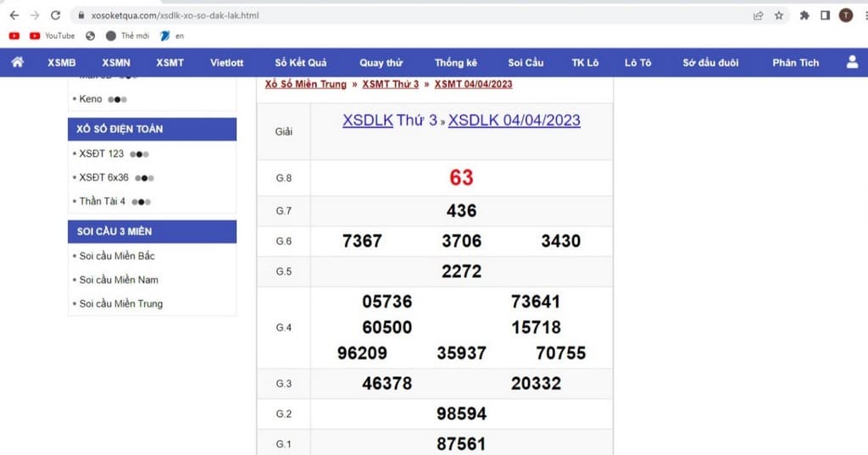Click the G.3 number 20332
The height and width of the screenshot is (455, 868).
pyautogui.click(x=536, y=383)
